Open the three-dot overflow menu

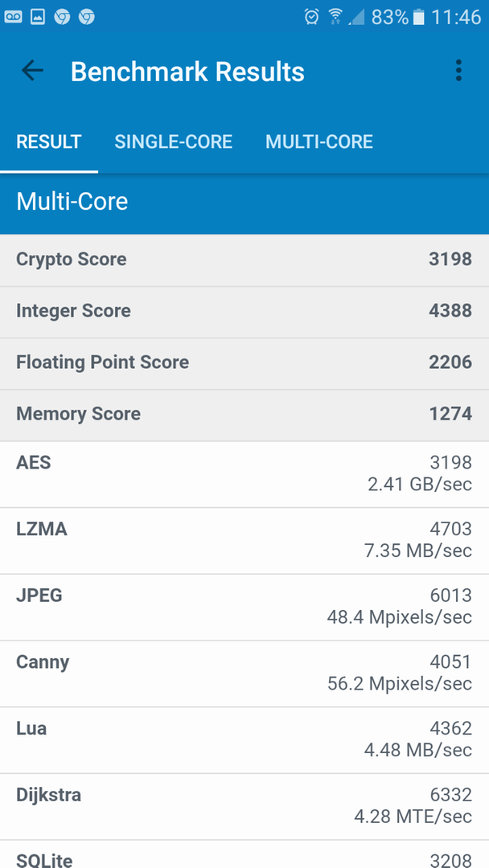tap(458, 71)
